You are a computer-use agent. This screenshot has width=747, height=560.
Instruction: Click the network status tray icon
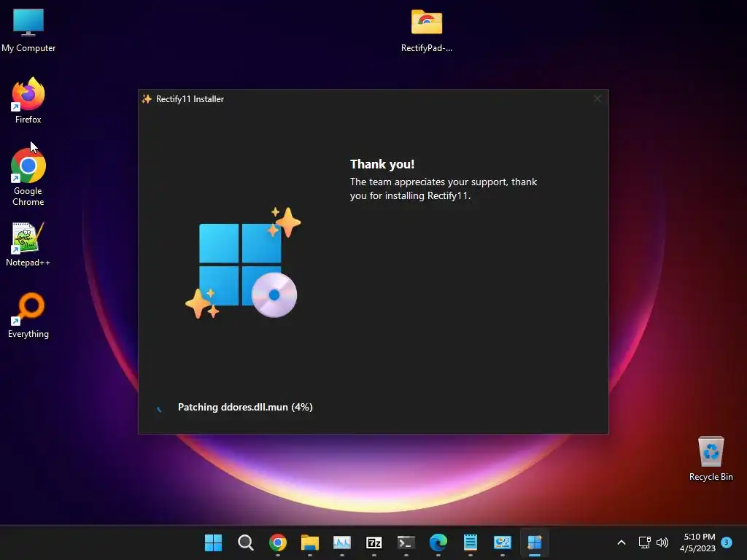[x=644, y=542]
